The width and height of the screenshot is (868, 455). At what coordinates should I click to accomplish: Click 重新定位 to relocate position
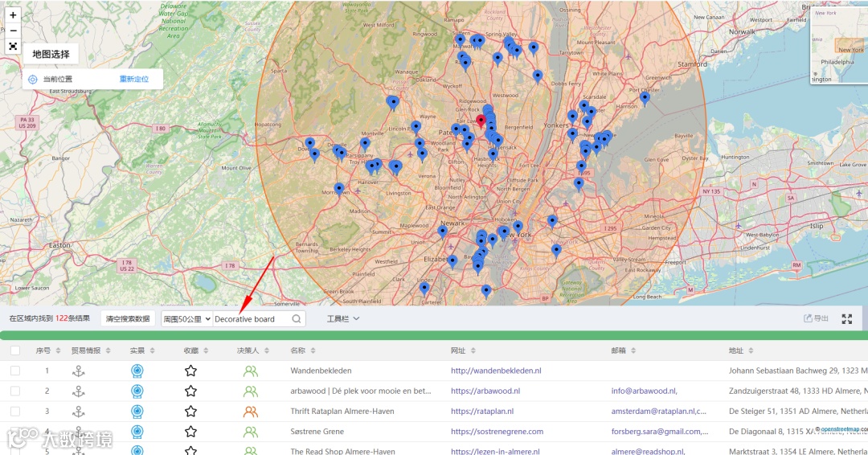[134, 80]
